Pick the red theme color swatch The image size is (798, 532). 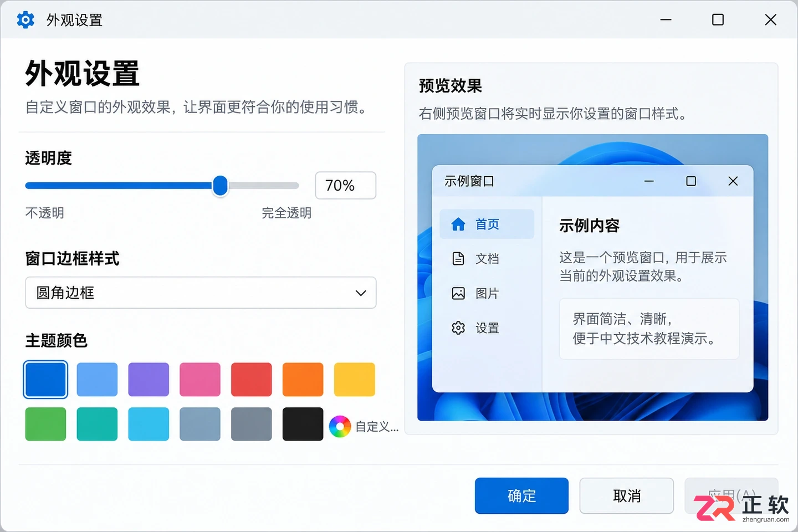pyautogui.click(x=252, y=380)
